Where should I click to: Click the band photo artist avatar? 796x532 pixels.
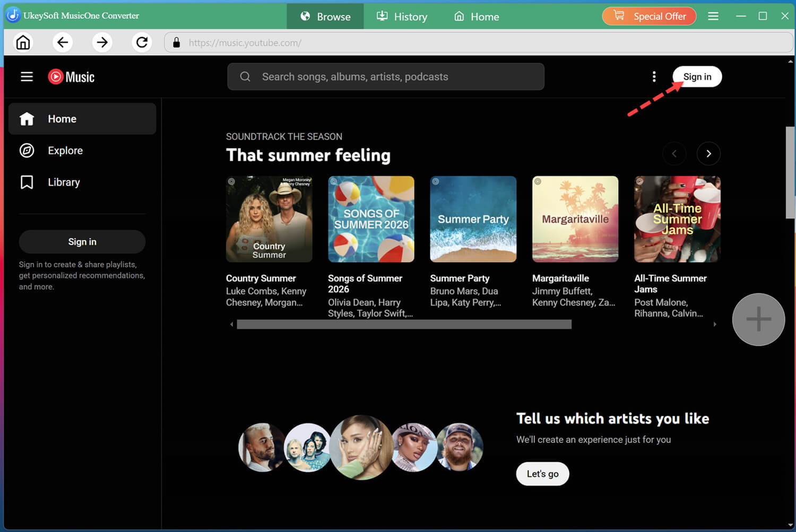(308, 447)
